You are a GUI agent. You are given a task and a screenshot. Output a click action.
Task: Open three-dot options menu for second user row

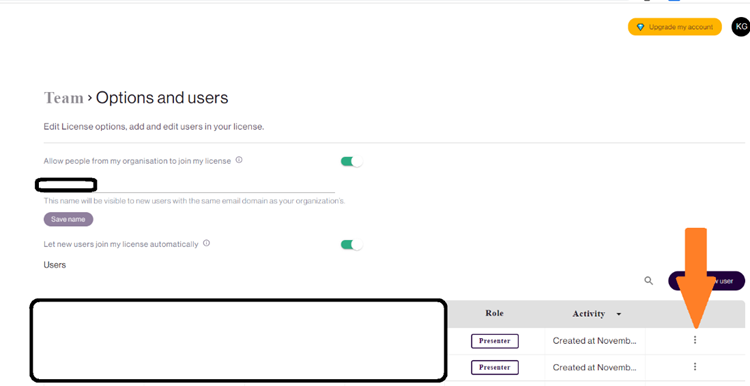[x=695, y=367]
